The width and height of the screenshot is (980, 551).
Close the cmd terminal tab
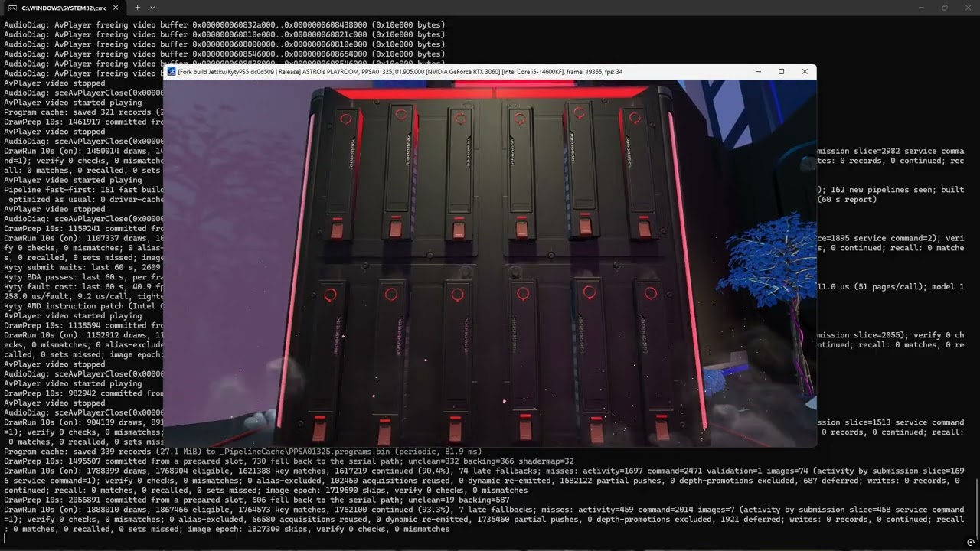pyautogui.click(x=116, y=8)
